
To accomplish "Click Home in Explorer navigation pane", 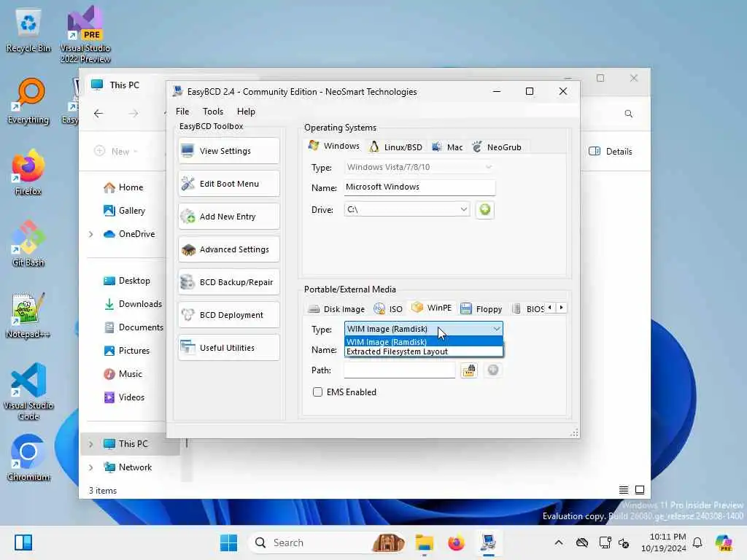I will coord(123,187).
